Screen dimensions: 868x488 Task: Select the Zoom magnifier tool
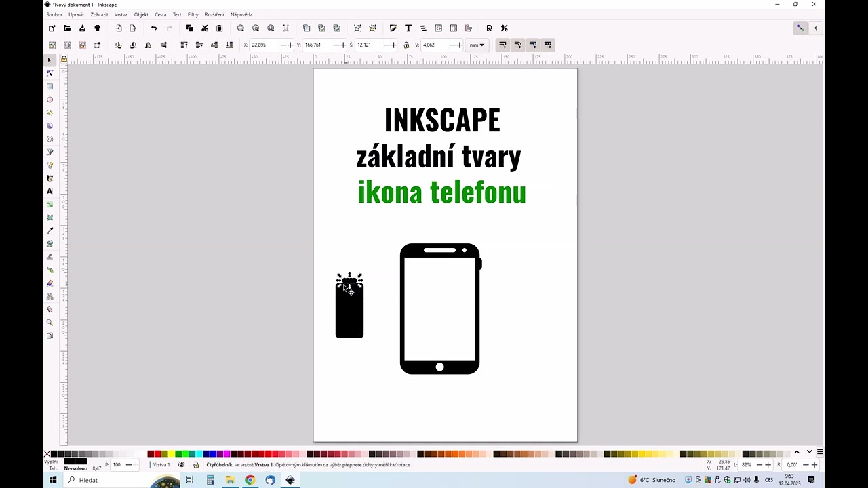(50, 323)
